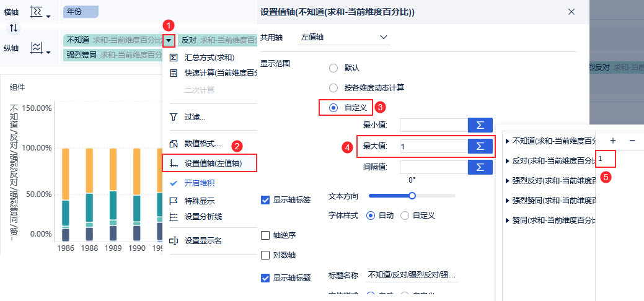
Task: Click the 文本方向 slider handle
Action: click(412, 196)
